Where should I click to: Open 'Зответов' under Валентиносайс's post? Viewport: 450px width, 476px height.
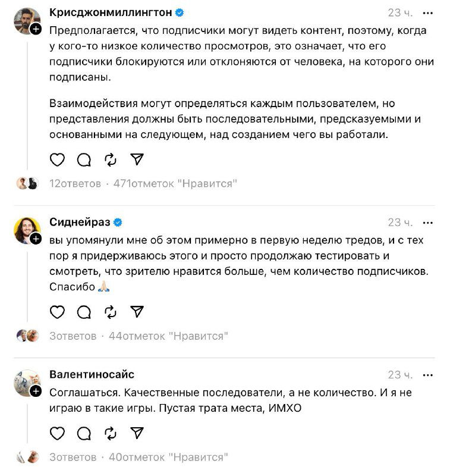coord(68,456)
